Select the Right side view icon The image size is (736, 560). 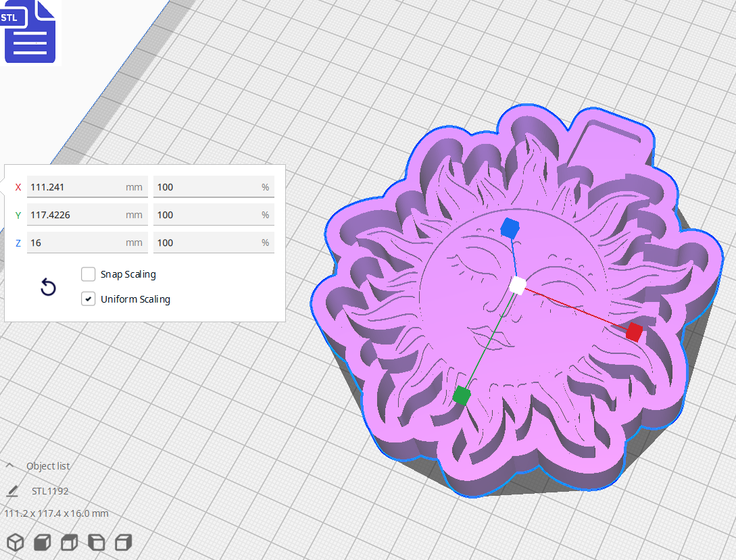(122, 542)
